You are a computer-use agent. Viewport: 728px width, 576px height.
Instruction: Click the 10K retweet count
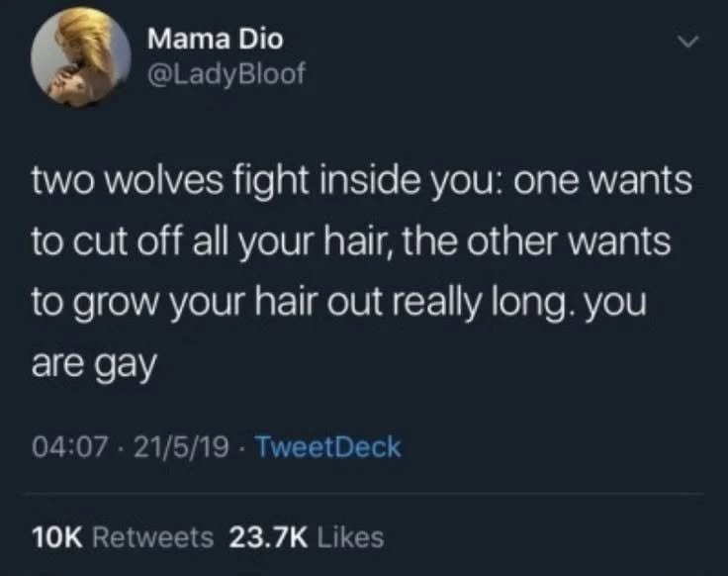tap(57, 537)
